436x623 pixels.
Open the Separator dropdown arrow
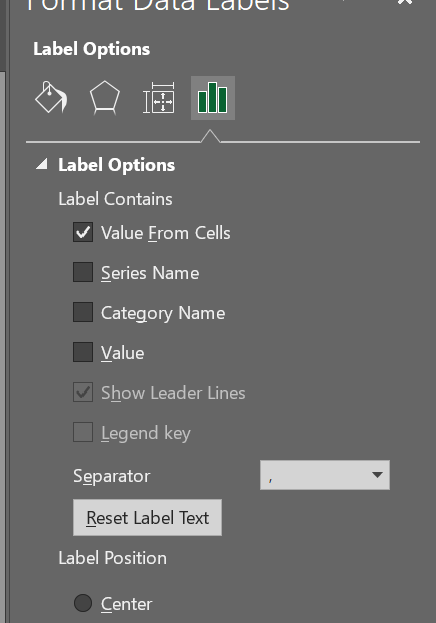pyautogui.click(x=377, y=475)
